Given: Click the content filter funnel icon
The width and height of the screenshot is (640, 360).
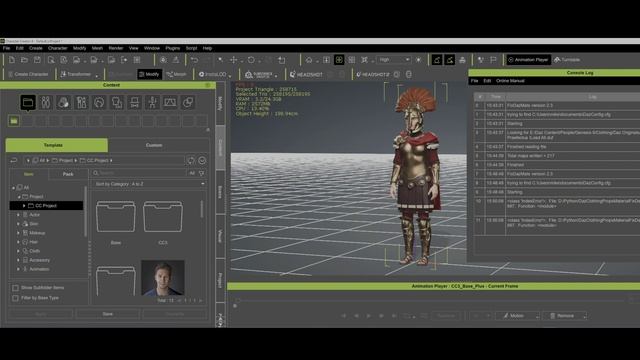Looking at the screenshot, I should click(202, 173).
